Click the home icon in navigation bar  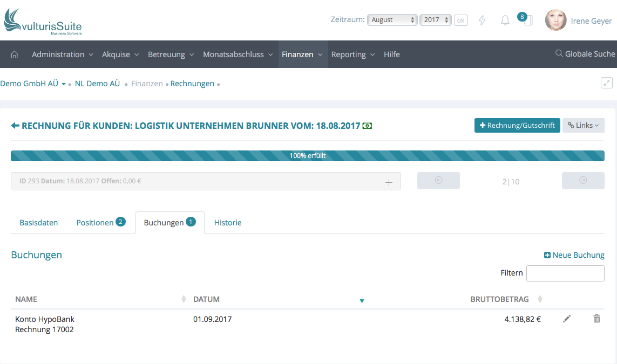pos(15,54)
